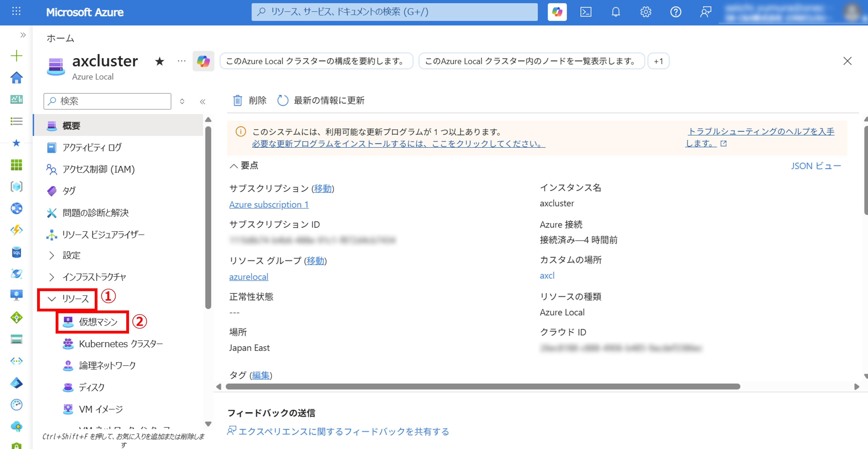Screen dimensions: 868x449
Task: Click the cluster configuration summary Copilot suggestion
Action: (x=316, y=61)
